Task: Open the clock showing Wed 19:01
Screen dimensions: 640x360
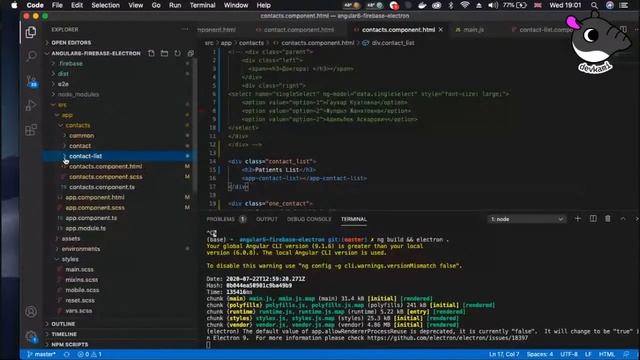Action: pyautogui.click(x=565, y=5)
